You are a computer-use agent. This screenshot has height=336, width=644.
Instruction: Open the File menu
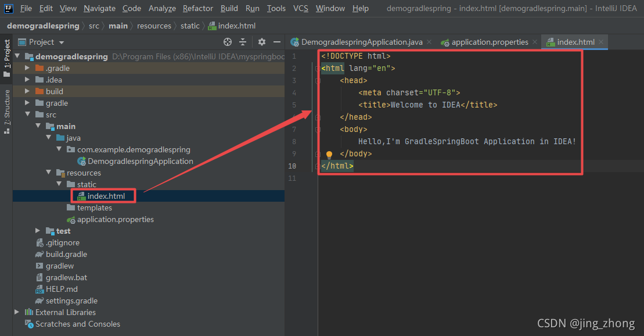[x=26, y=8]
